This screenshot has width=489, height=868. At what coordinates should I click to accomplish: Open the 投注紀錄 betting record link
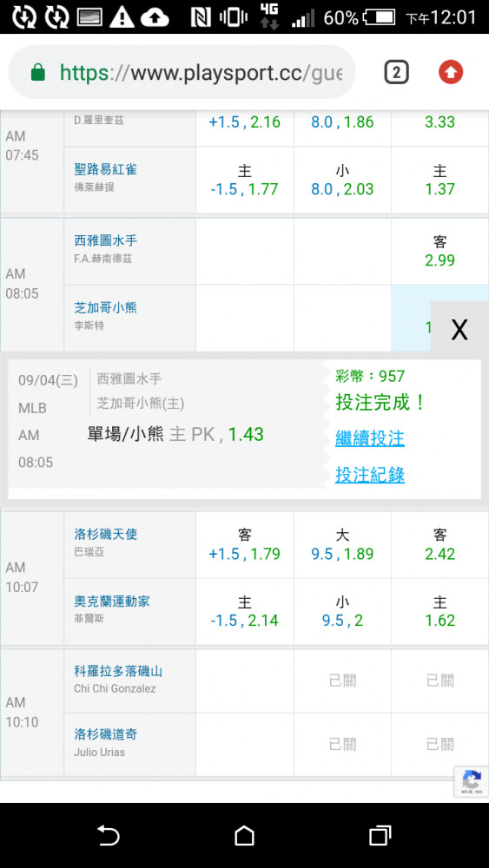point(370,475)
